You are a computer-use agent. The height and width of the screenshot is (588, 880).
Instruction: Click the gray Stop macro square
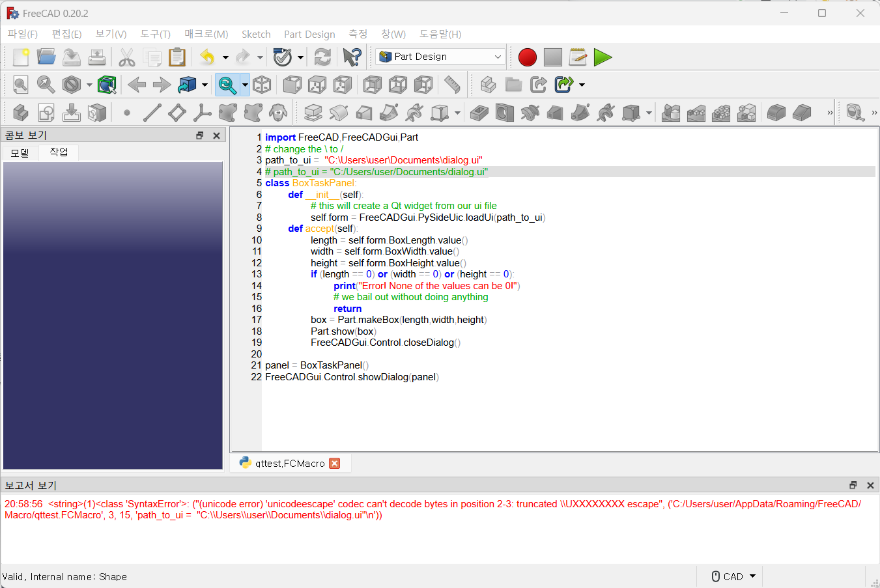pos(553,57)
